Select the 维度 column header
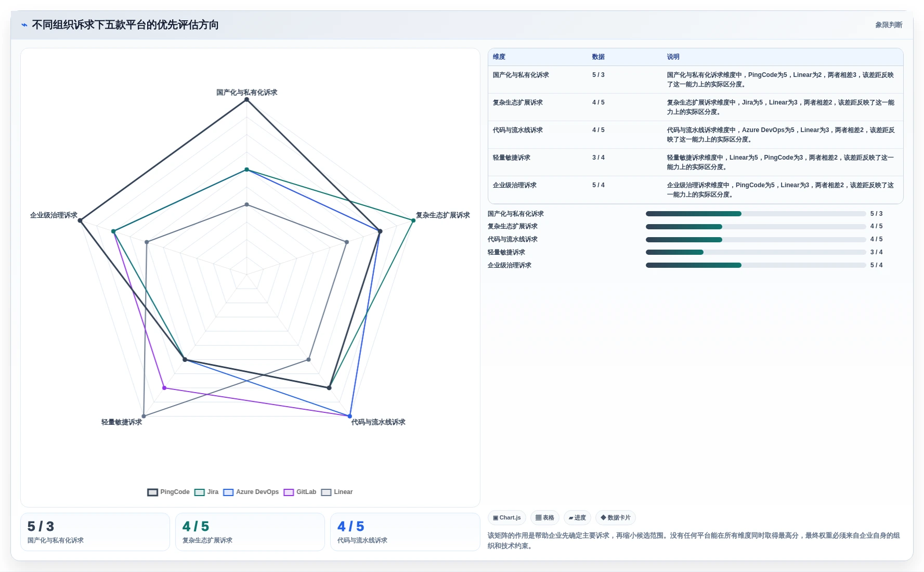The width and height of the screenshot is (924, 572). click(499, 57)
